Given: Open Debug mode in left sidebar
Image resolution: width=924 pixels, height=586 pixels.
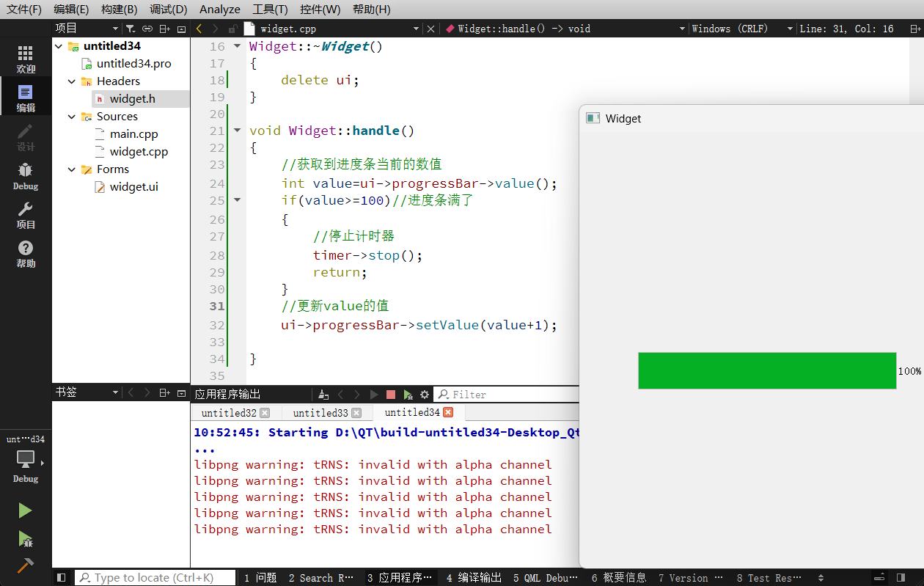Looking at the screenshot, I should 26,176.
